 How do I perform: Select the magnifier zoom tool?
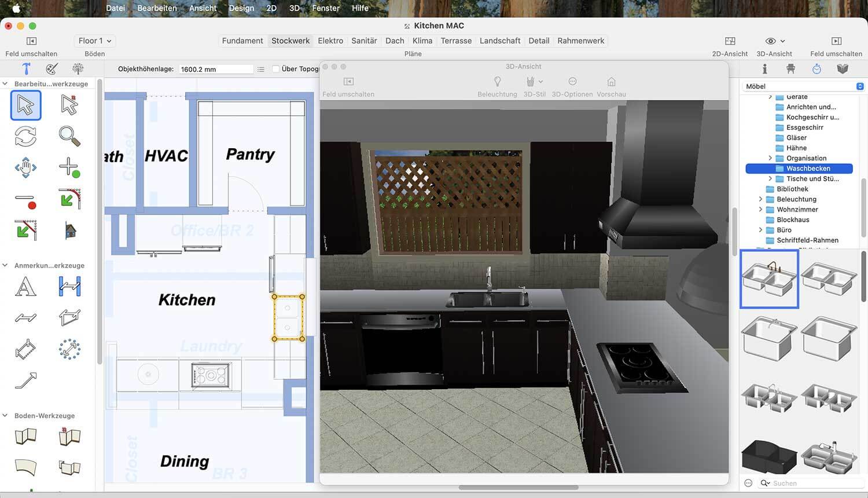coord(69,137)
